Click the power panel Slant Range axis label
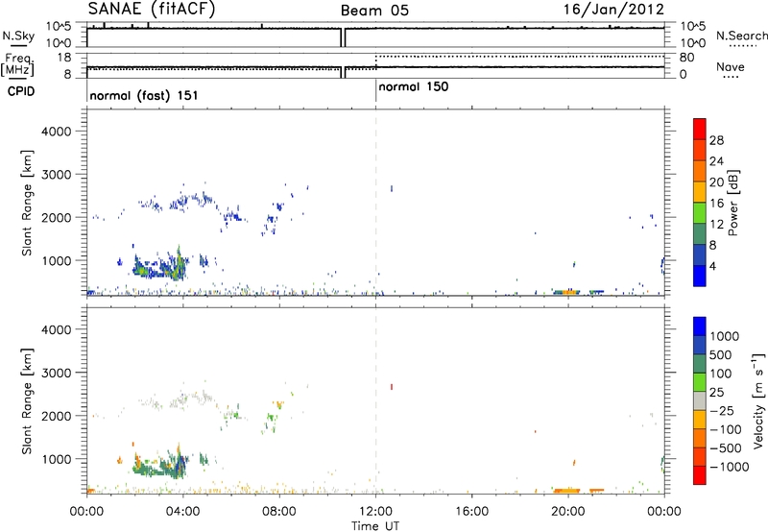Viewport: 768px width, 532px height. point(27,203)
